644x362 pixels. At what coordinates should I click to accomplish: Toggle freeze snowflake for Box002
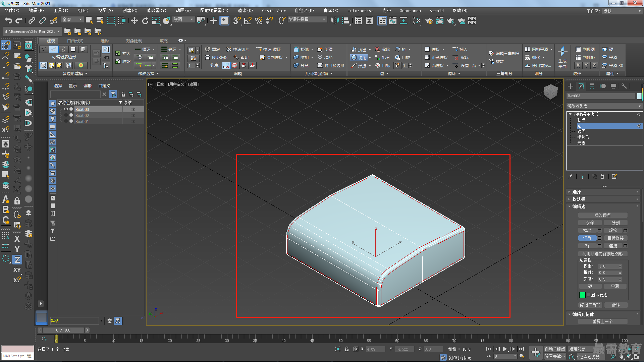click(x=133, y=115)
